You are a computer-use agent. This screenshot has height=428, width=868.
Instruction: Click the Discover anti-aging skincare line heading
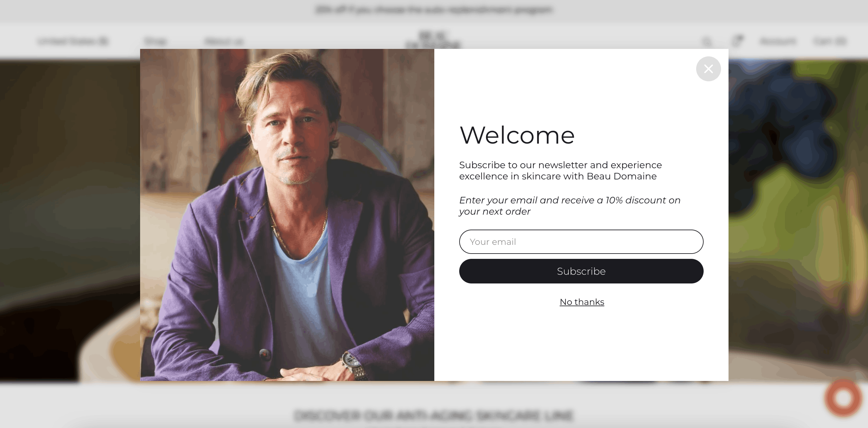coord(434,415)
